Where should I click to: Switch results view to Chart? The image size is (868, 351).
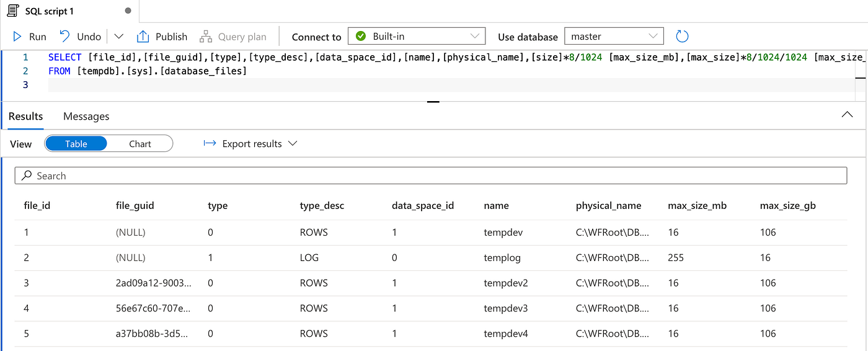[140, 144]
